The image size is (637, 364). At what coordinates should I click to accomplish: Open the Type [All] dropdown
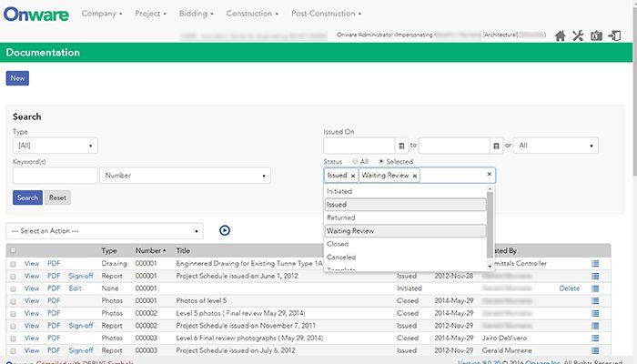(x=56, y=146)
